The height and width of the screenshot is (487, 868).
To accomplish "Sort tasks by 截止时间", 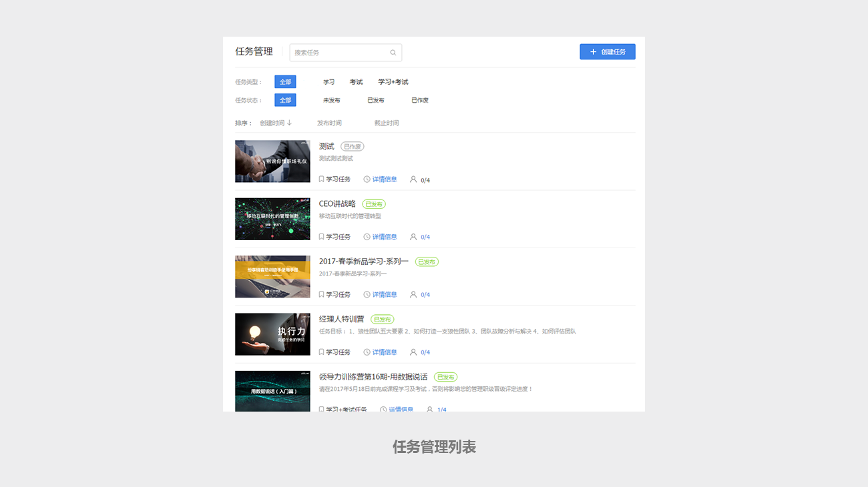I will point(387,123).
